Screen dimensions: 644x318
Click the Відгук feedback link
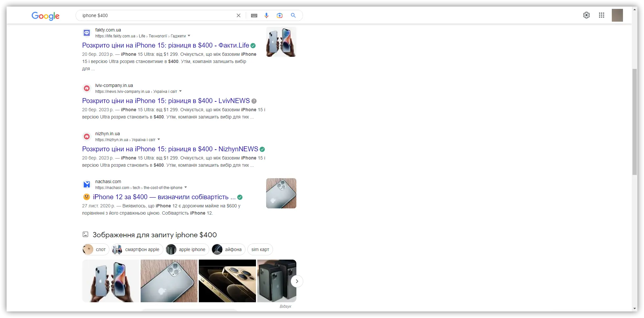click(286, 307)
